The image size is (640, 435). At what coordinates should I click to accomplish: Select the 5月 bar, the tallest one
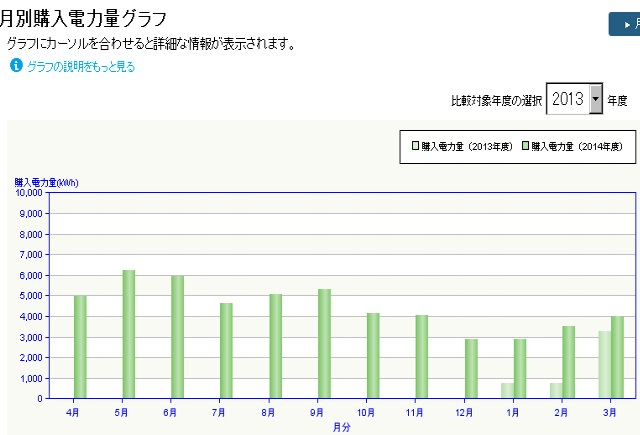pyautogui.click(x=129, y=334)
